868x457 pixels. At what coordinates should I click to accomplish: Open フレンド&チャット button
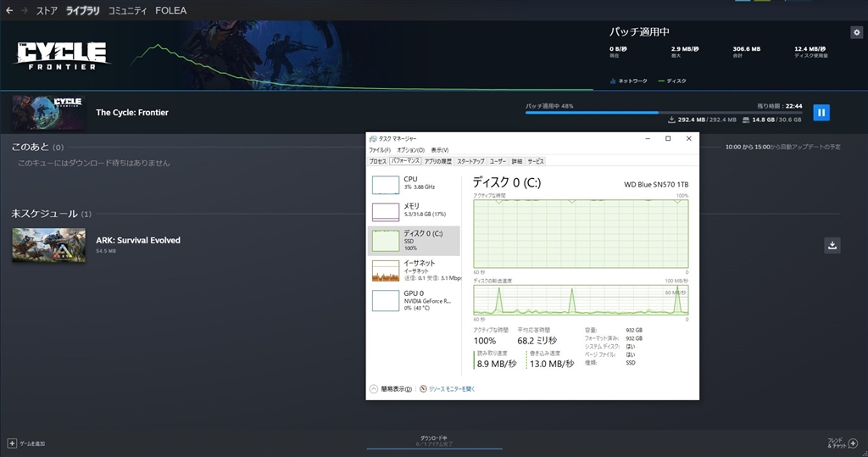pyautogui.click(x=843, y=443)
